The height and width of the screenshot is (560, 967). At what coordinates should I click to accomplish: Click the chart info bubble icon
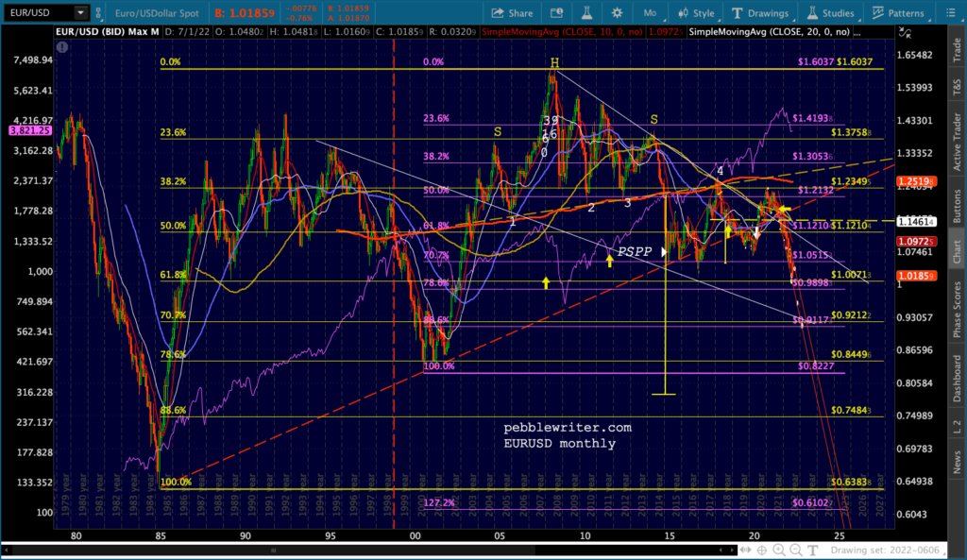click(x=556, y=13)
